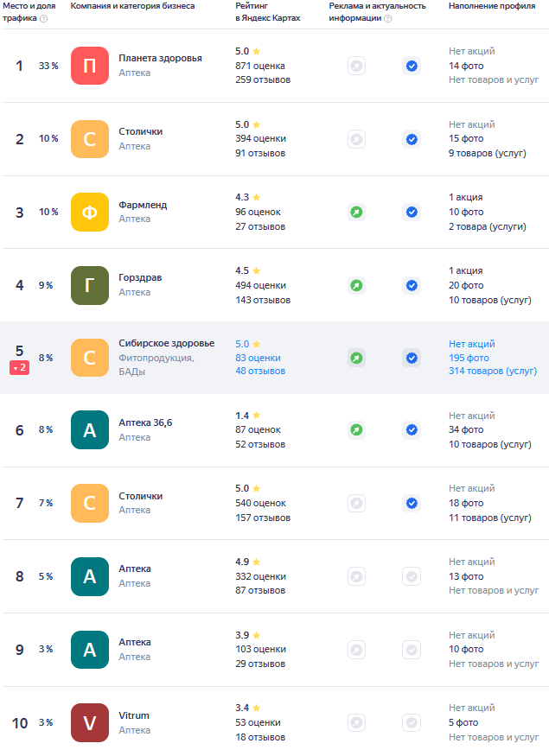
Task: Click the '540 оценок' rating count
Action: [260, 504]
